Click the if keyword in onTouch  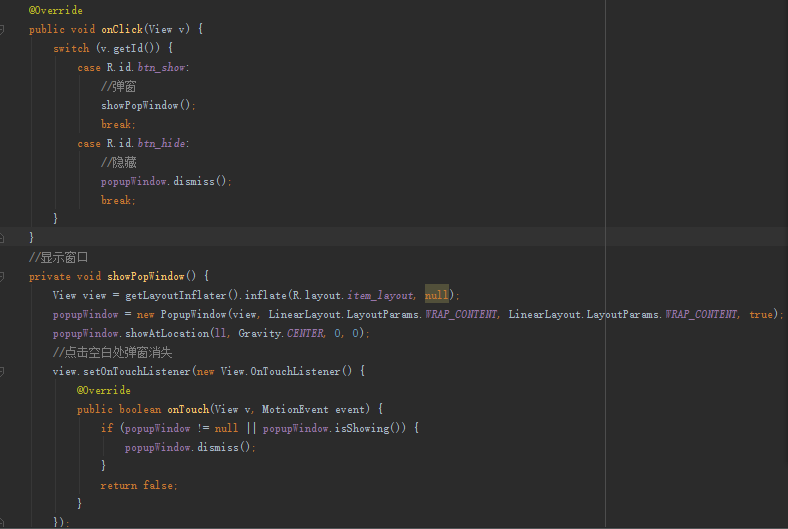pos(107,428)
